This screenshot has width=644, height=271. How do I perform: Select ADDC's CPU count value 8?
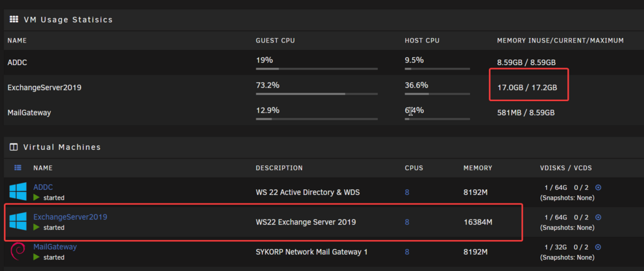(x=407, y=192)
